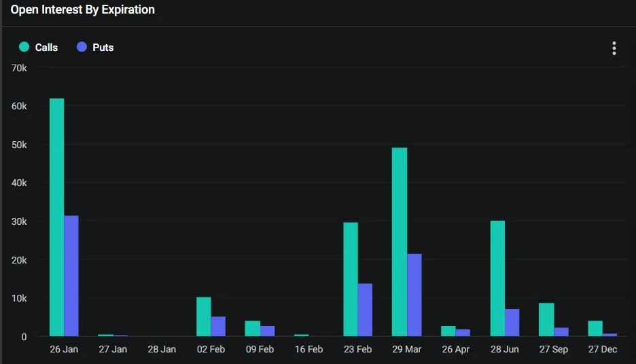Click the 27 Dec Calls bar

[595, 328]
